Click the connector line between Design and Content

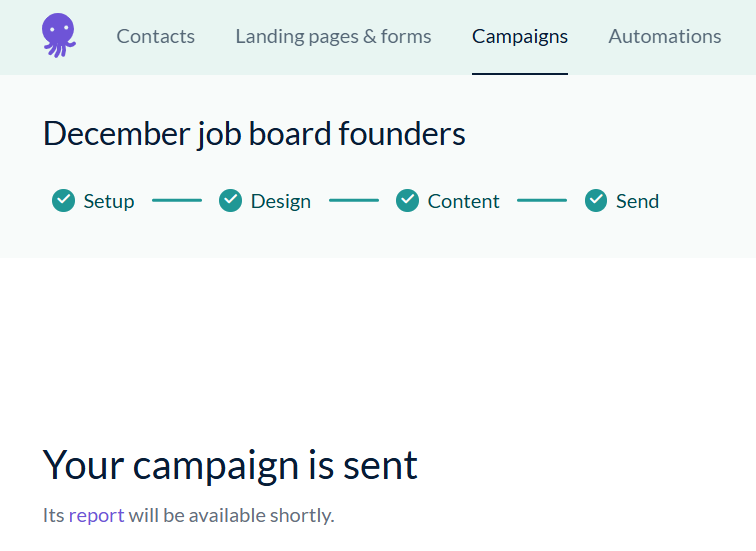(x=354, y=201)
